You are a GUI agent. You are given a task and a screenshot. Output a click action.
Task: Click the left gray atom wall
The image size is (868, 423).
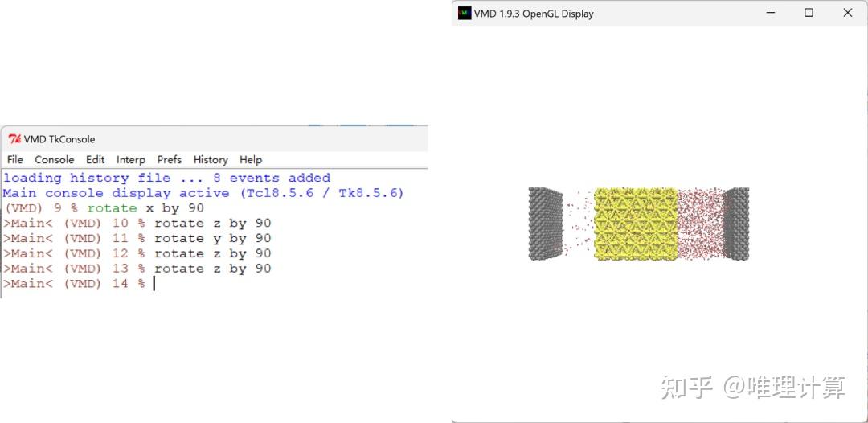pyautogui.click(x=546, y=224)
